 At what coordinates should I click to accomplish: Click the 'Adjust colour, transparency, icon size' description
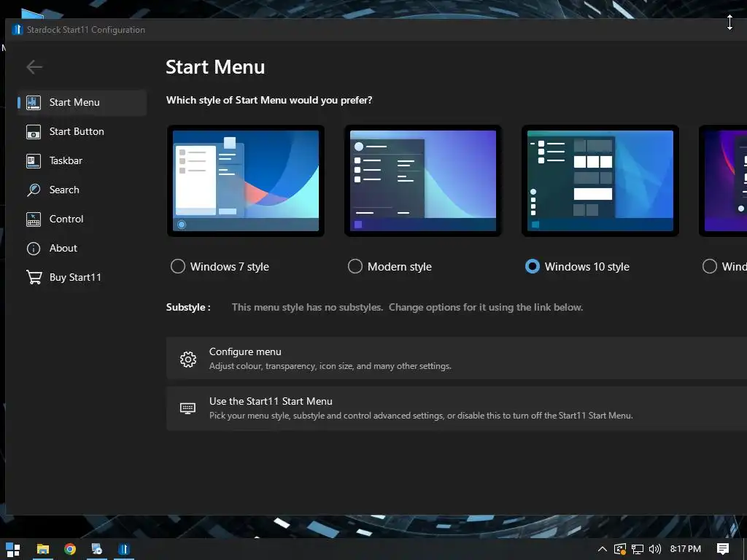click(330, 366)
